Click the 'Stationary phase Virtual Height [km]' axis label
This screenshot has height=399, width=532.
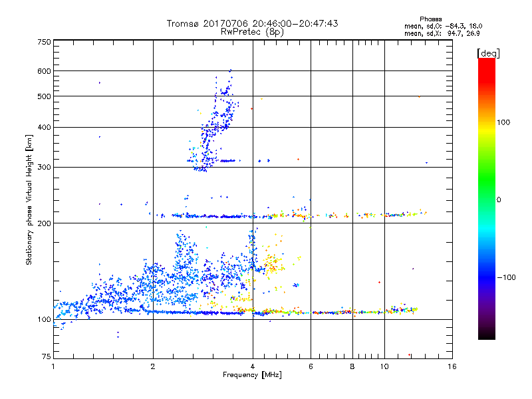[29, 199]
